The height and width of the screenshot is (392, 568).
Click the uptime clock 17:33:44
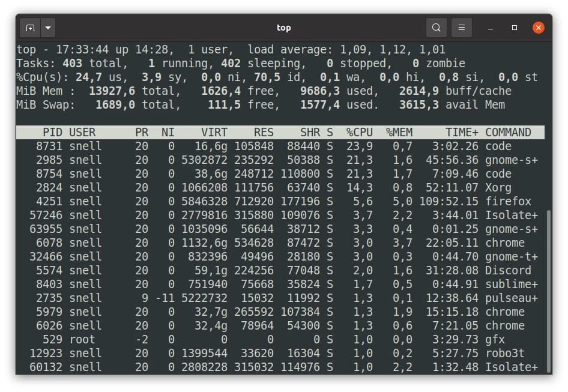(82, 50)
